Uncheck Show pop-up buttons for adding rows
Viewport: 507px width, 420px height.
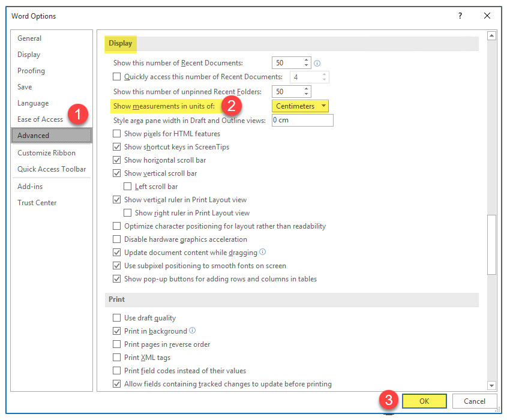[116, 279]
